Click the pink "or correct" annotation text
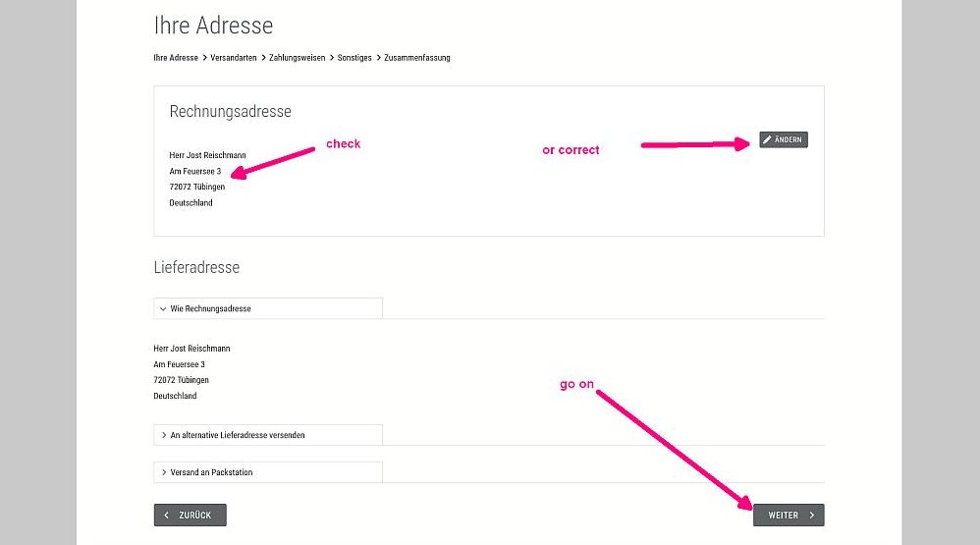The width and height of the screenshot is (980, 545). tap(571, 150)
